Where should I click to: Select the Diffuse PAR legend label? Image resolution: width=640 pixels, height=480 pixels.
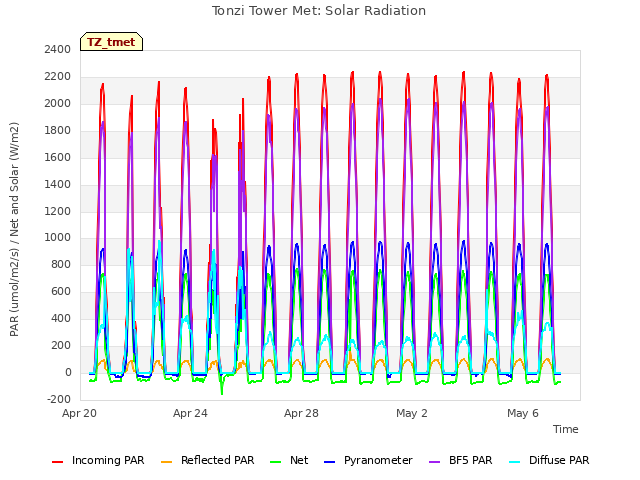(559, 460)
